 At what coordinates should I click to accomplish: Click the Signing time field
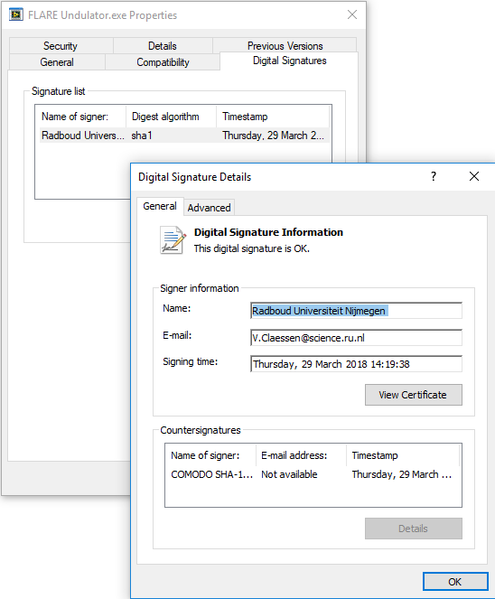(x=356, y=364)
